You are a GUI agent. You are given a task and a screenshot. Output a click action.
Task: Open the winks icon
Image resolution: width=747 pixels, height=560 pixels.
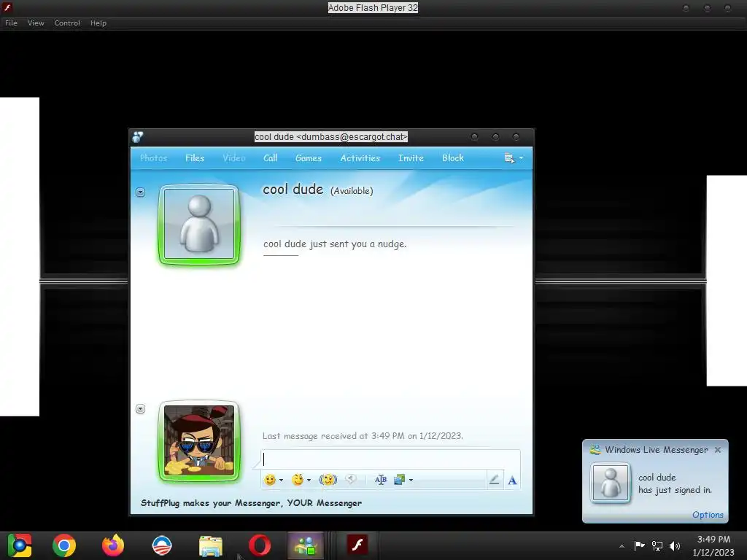pos(298,480)
